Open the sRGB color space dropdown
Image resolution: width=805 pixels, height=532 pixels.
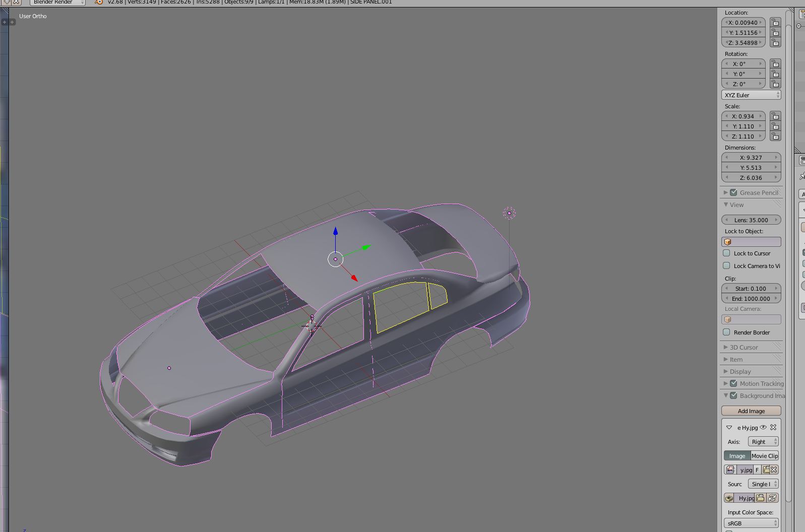tap(751, 523)
